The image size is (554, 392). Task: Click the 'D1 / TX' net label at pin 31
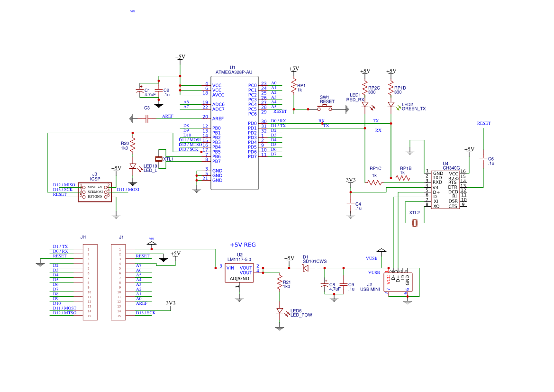pyautogui.click(x=278, y=126)
